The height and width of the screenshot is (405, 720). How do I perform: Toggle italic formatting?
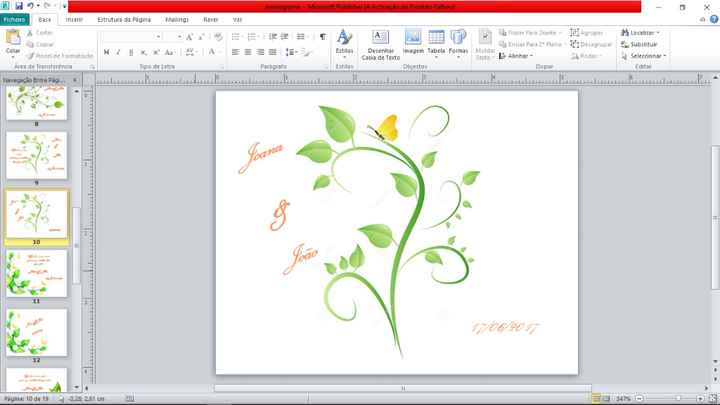pos(118,52)
